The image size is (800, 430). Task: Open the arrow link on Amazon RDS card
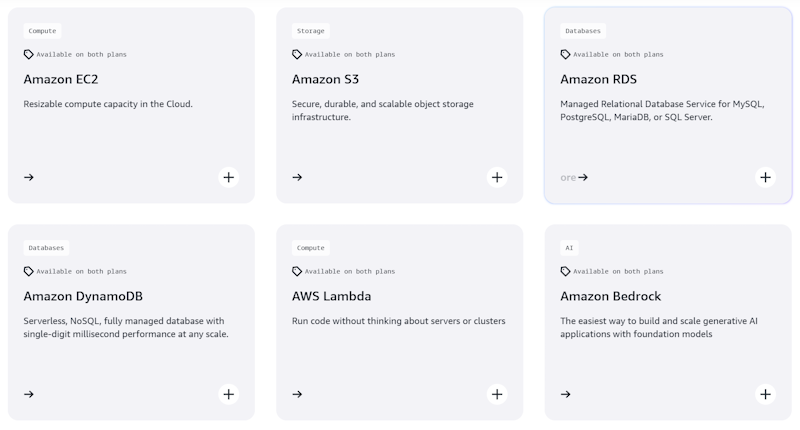tap(582, 177)
